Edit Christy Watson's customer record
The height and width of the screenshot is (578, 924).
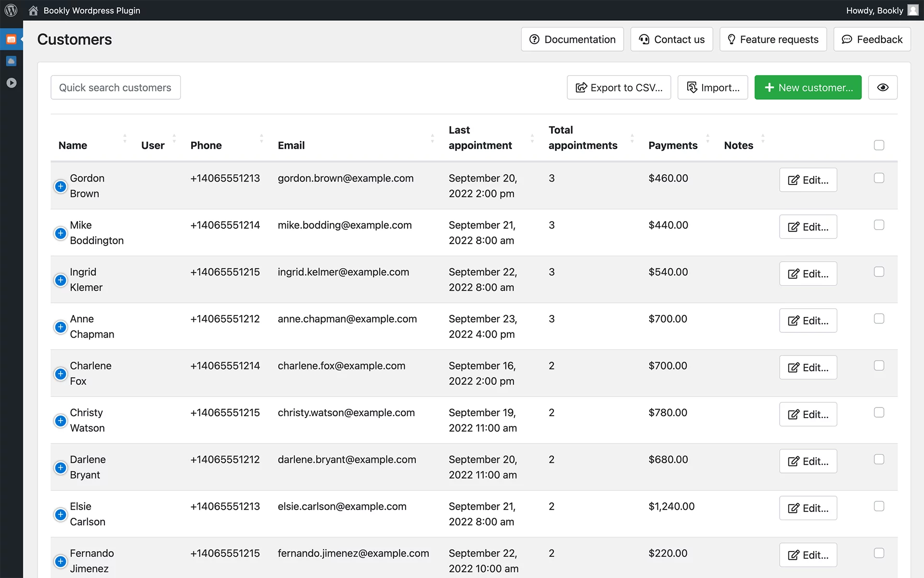point(808,414)
